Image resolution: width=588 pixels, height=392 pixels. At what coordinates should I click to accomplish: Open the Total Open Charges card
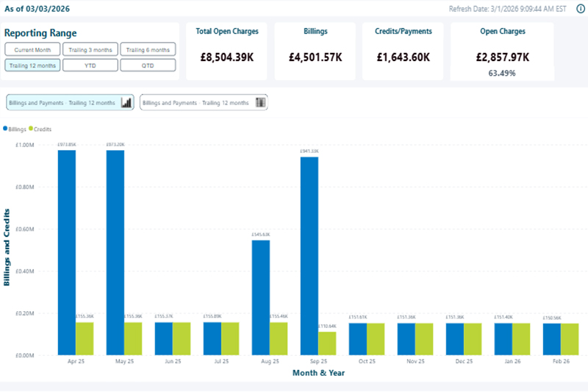[x=227, y=50]
